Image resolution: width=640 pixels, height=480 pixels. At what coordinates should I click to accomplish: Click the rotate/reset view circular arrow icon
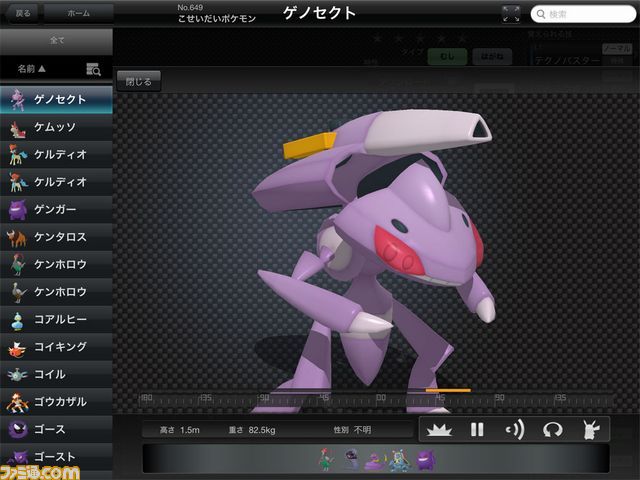click(x=552, y=430)
